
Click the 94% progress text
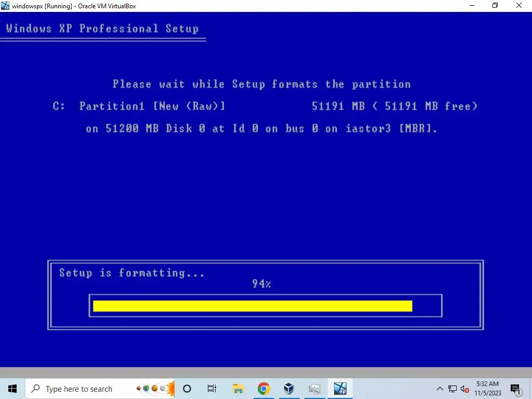261,284
